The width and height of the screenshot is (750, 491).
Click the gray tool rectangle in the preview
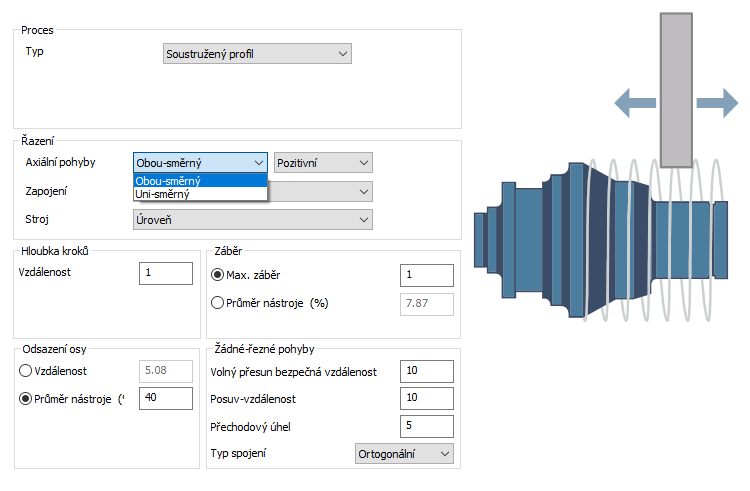pos(676,90)
